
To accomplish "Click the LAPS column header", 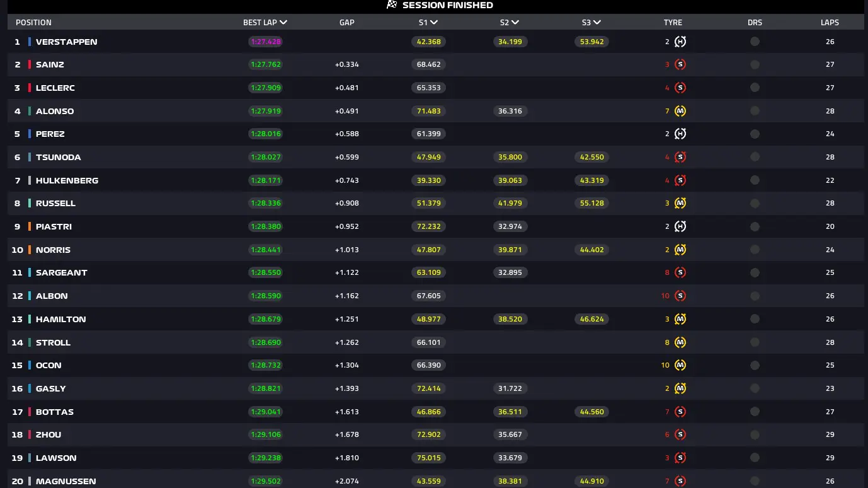I will [830, 22].
